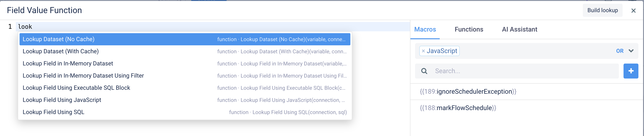Toggle the OR filter operator
Image resolution: width=644 pixels, height=136 pixels.
(620, 51)
